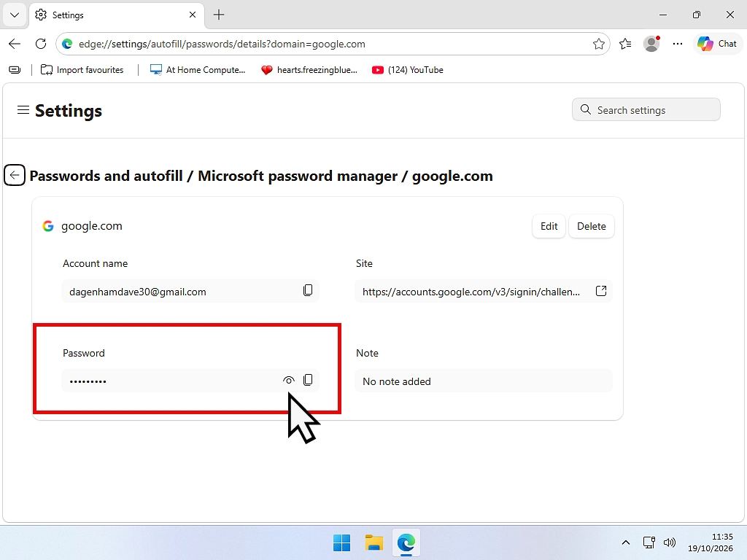Click the browser Back arrow
The height and width of the screenshot is (560, 747).
[15, 44]
